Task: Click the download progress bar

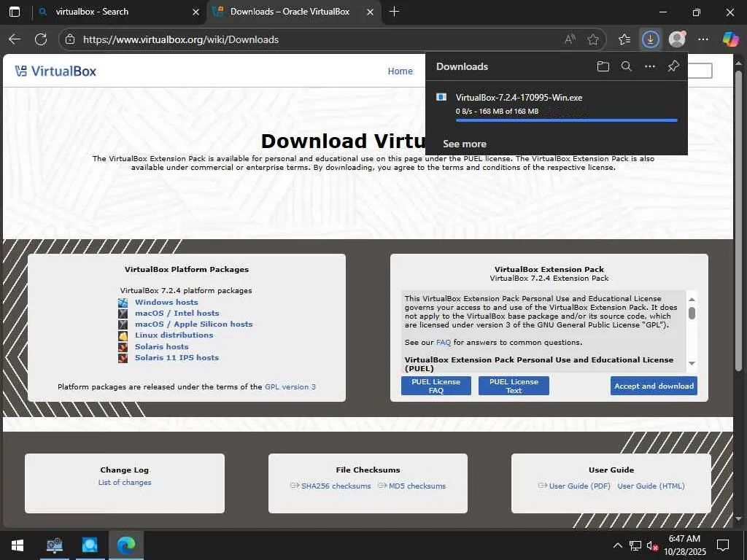Action: point(566,120)
